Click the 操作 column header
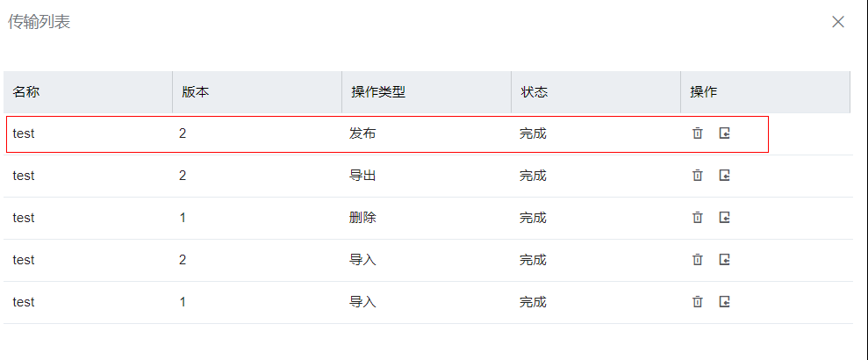 704,92
